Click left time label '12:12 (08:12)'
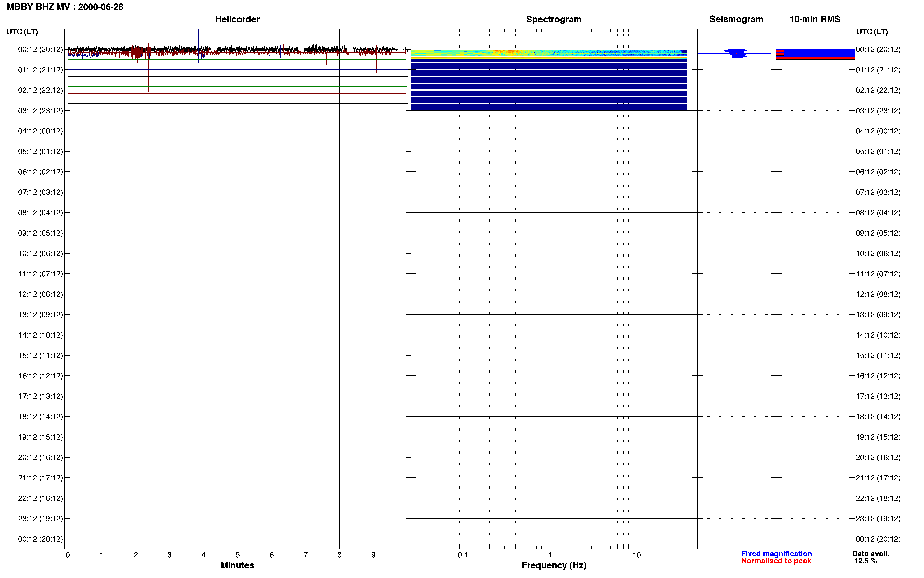 click(40, 294)
